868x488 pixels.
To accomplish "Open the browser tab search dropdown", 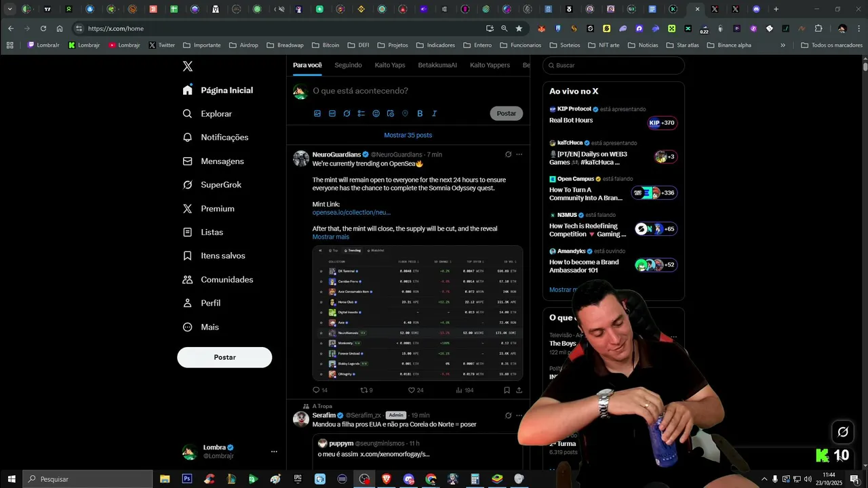I will coord(9,9).
